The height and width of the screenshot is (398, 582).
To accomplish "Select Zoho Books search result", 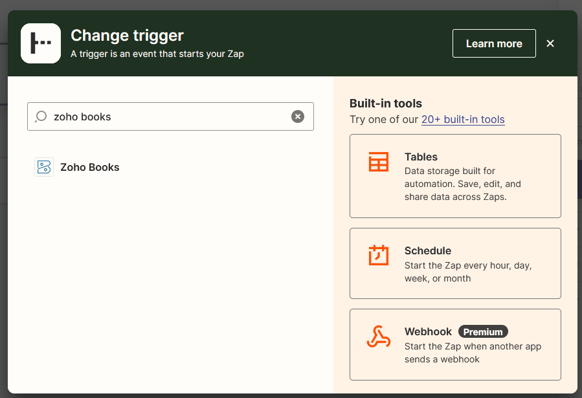I will pos(77,167).
